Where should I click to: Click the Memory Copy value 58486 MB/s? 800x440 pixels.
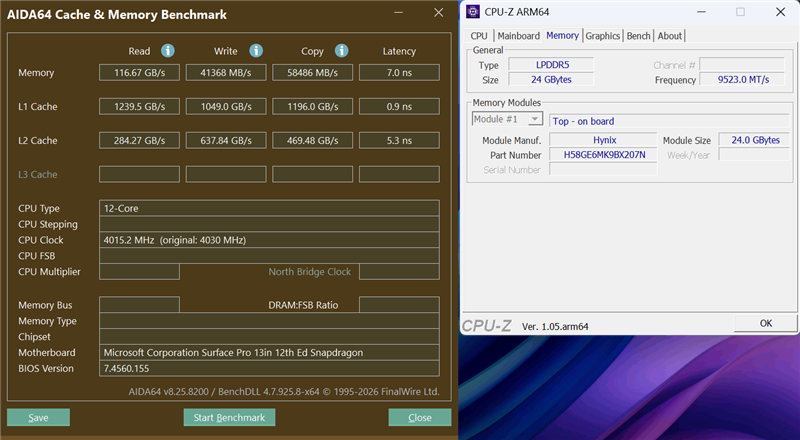pyautogui.click(x=312, y=72)
